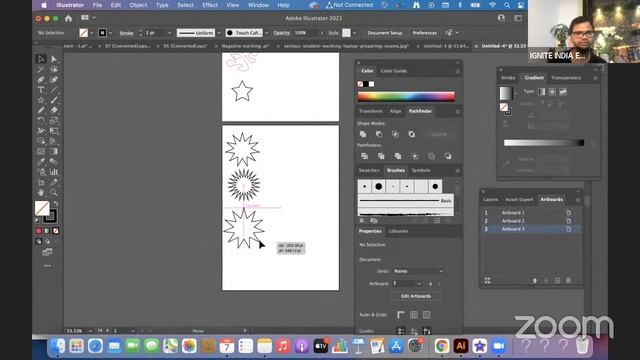Choose the Column Graph tool
The image size is (640, 360).
pyautogui.click(x=54, y=172)
